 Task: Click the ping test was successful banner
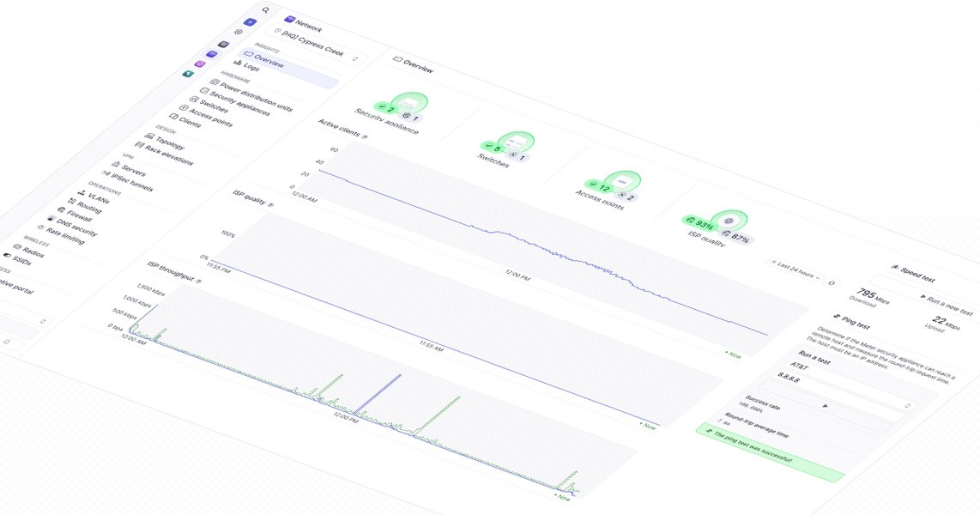[x=770, y=453]
